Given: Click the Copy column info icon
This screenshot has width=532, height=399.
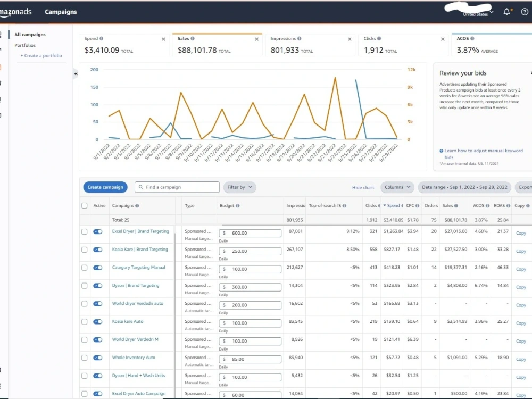Looking at the screenshot, I should pyautogui.click(x=528, y=206).
